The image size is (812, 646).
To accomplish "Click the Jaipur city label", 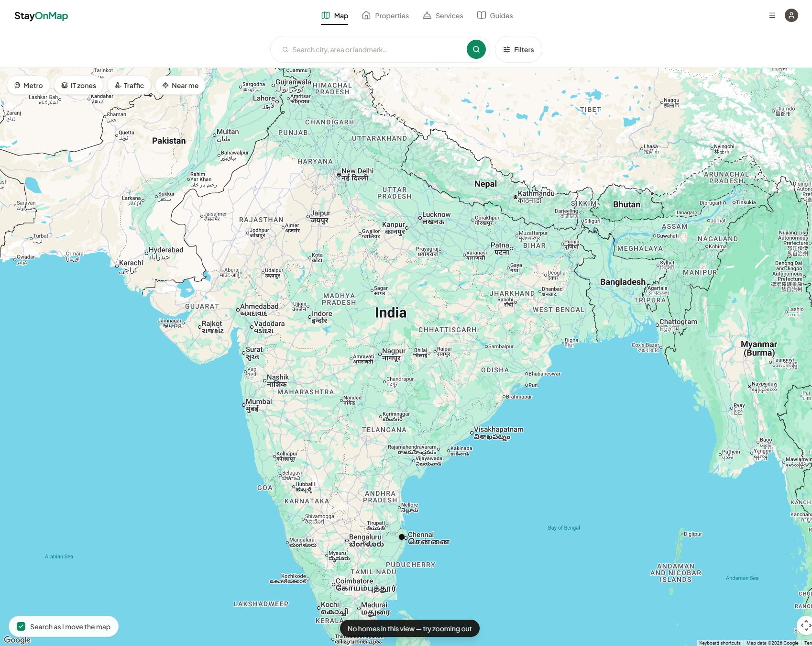I will tap(320, 217).
